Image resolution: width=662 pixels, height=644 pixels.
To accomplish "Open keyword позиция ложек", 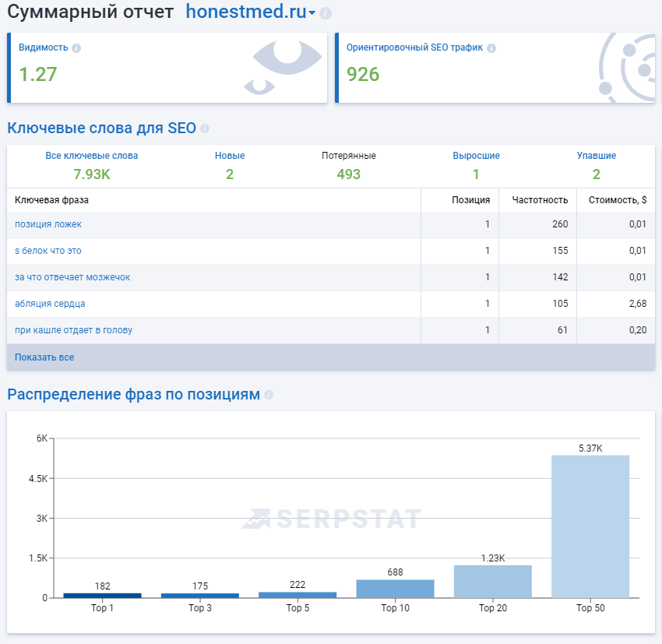I will tap(48, 224).
